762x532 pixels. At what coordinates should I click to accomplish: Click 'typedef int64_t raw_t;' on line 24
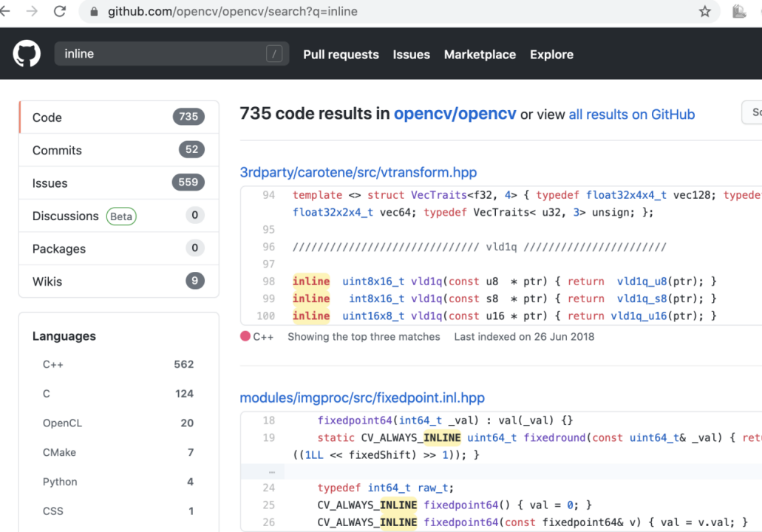pyautogui.click(x=385, y=488)
